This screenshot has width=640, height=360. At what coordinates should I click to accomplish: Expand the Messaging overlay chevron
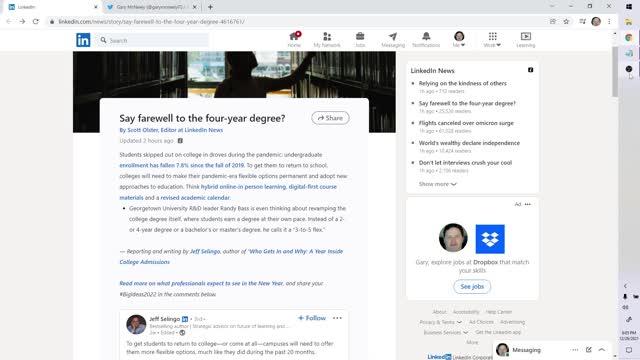(602, 350)
